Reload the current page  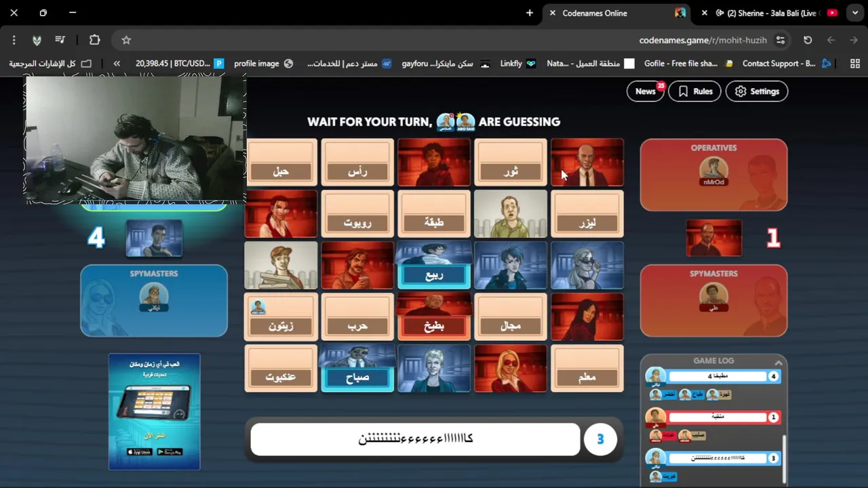pos(808,40)
